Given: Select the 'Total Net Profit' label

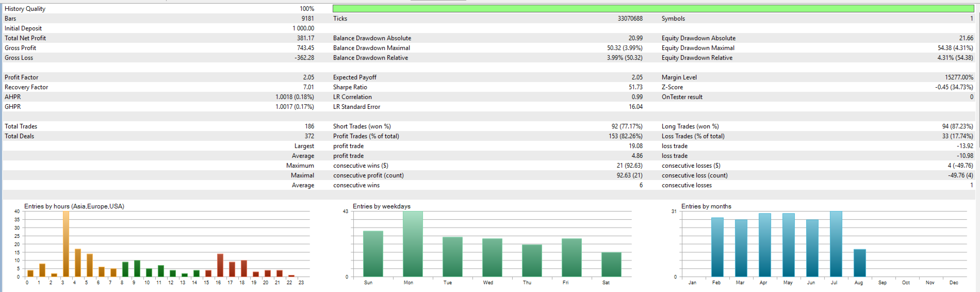Looking at the screenshot, I should pos(25,38).
